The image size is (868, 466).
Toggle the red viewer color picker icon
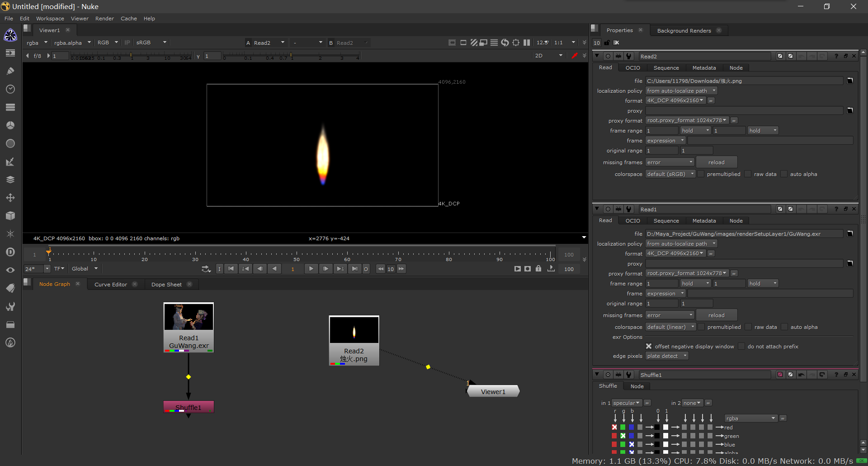coord(575,56)
